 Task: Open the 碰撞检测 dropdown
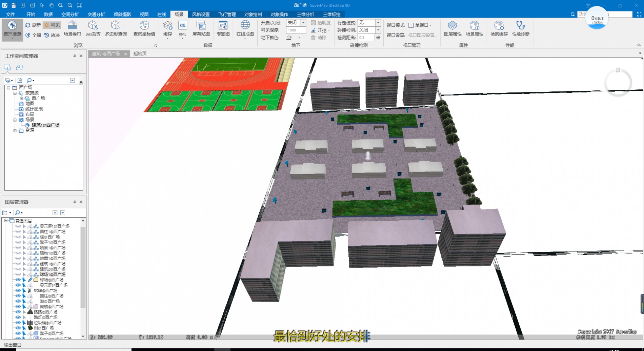pos(378,30)
